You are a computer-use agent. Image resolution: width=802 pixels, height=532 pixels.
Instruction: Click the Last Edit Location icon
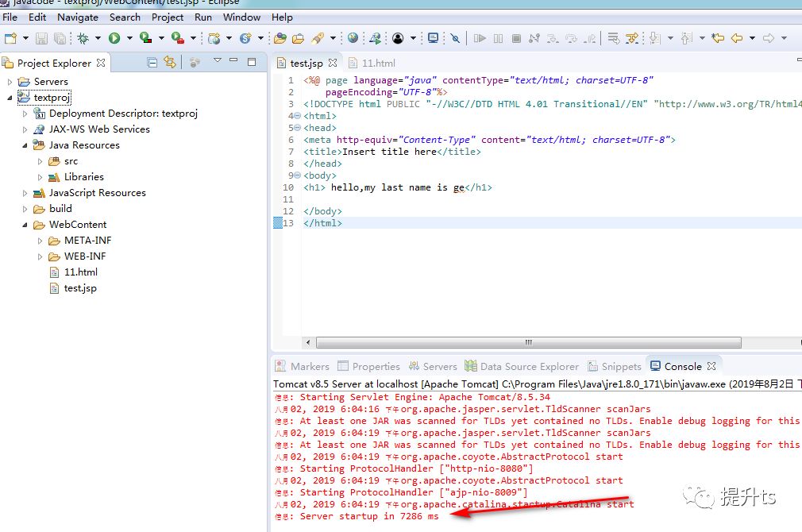[x=718, y=38]
